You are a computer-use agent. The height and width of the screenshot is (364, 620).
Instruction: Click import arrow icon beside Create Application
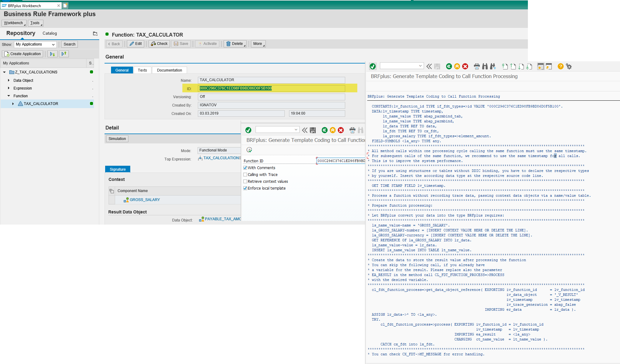coord(52,54)
